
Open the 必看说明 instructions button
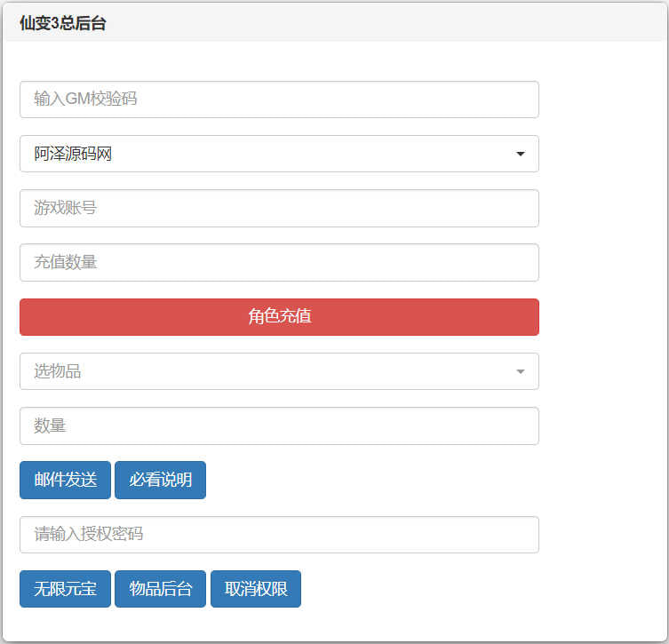coord(160,481)
